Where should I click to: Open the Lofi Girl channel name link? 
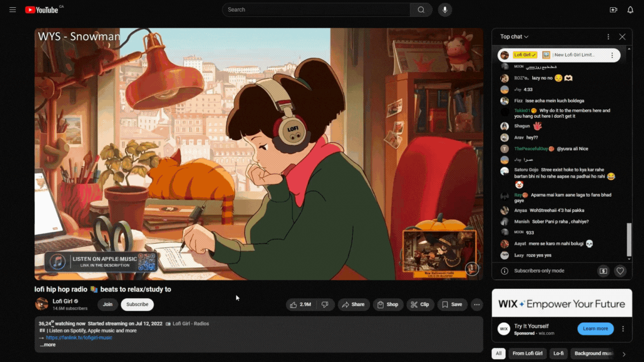(63, 301)
